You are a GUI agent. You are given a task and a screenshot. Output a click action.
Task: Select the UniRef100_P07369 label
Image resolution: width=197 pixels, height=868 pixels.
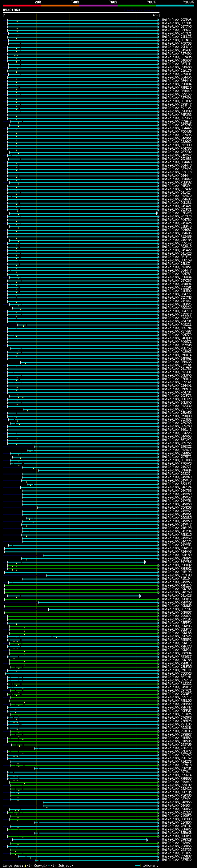[176, 118]
